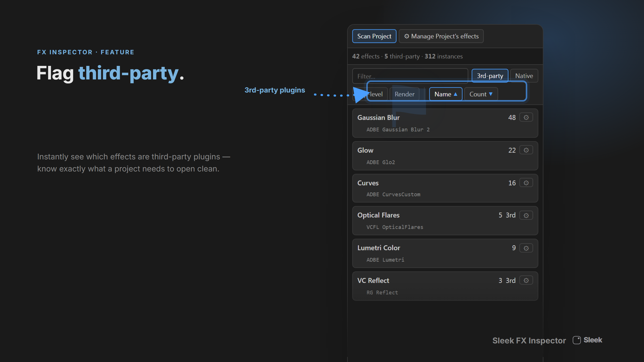The width and height of the screenshot is (644, 362).
Task: Toggle the 3rd-party filter
Action: [x=490, y=76]
